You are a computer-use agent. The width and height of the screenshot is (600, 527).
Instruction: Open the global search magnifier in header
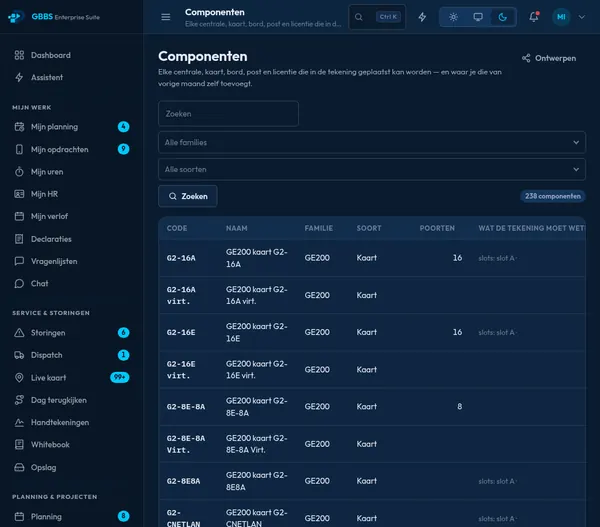tap(359, 17)
